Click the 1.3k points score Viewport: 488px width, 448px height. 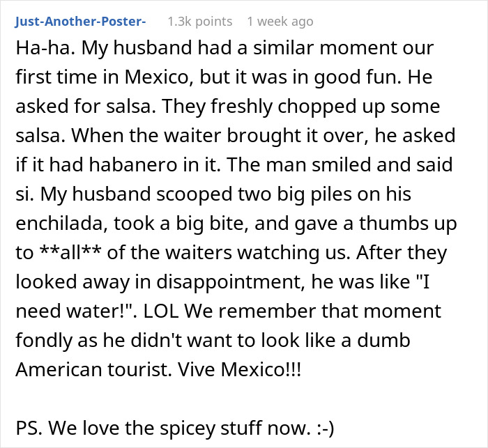pos(200,22)
